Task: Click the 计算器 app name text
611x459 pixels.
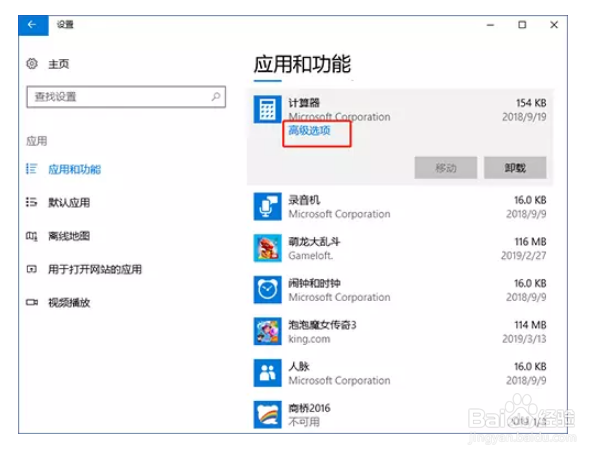Action: [x=304, y=103]
